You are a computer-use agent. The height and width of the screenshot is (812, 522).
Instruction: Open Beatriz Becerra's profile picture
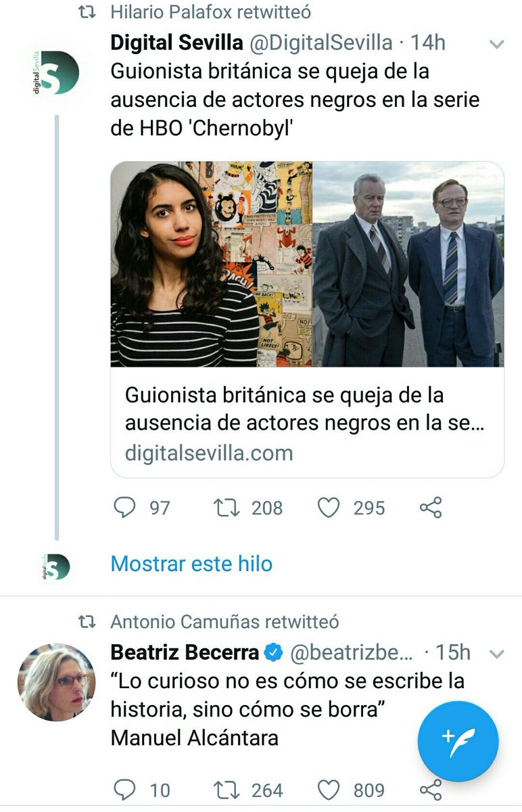pos(56,682)
